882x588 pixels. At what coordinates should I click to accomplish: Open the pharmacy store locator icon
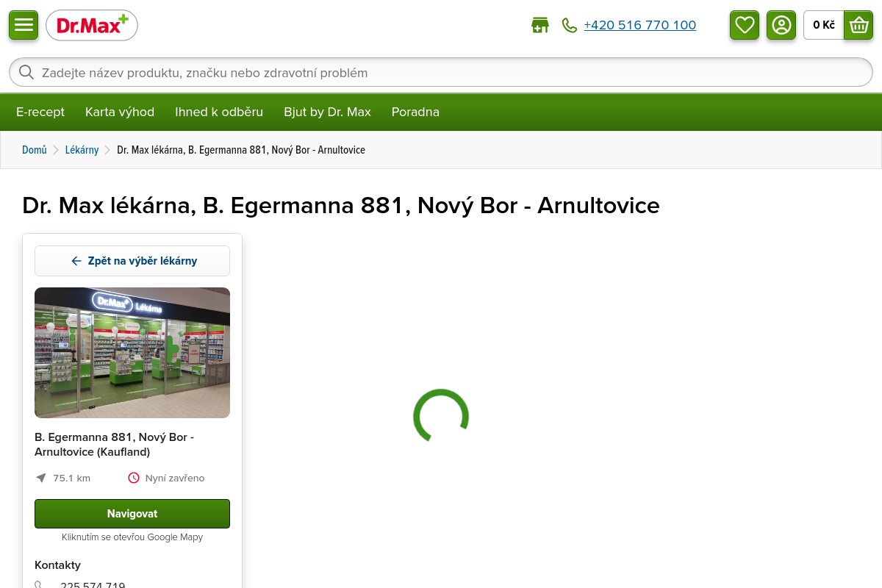pyautogui.click(x=540, y=25)
